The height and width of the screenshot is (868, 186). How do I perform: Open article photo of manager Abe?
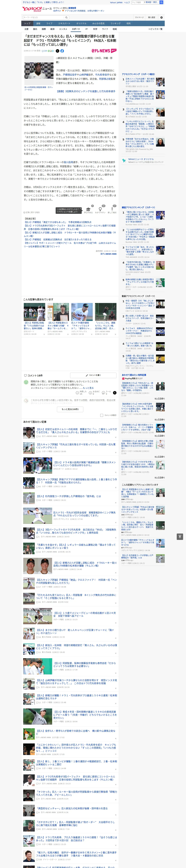[x=39, y=70]
